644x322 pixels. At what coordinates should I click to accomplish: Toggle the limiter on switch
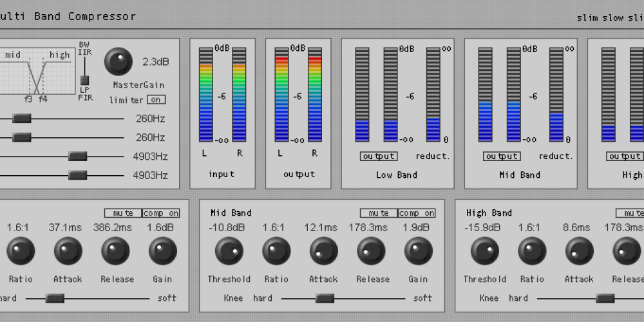coord(155,100)
